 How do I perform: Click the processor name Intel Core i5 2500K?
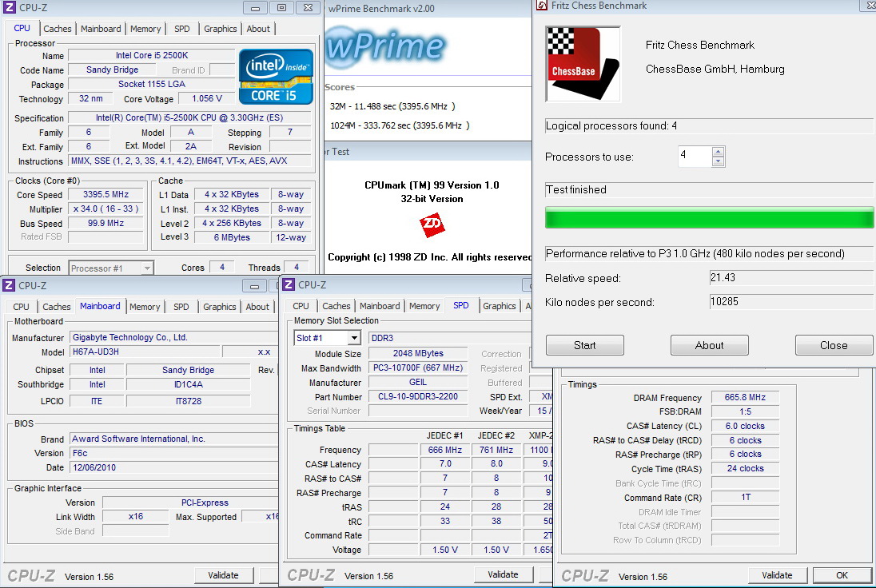tap(152, 55)
